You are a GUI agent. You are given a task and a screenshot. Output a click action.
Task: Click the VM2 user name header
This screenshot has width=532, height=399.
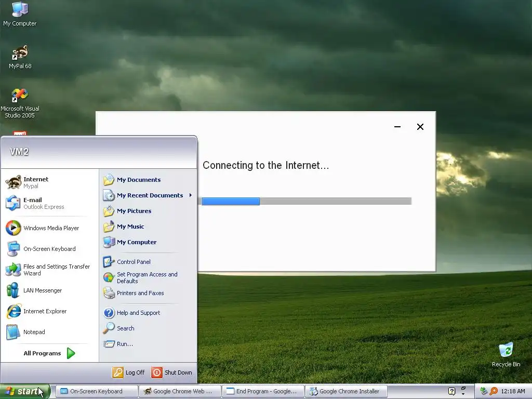19,152
